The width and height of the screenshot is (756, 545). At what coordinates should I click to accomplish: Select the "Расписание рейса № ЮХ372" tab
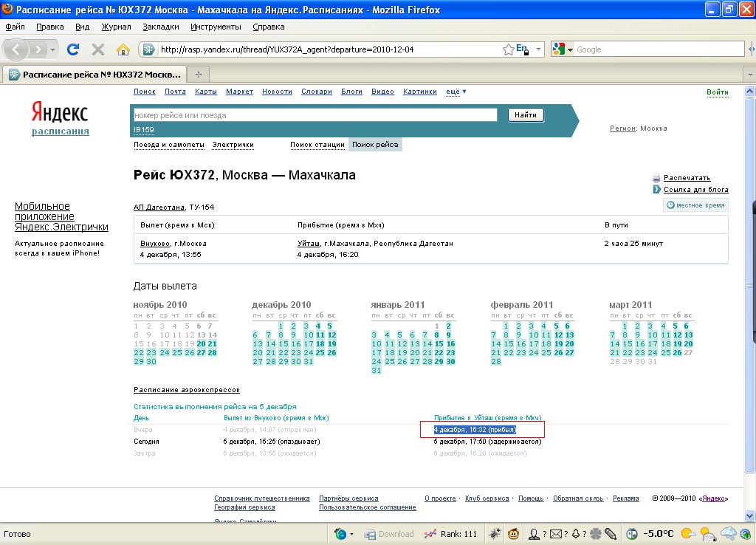coord(94,75)
